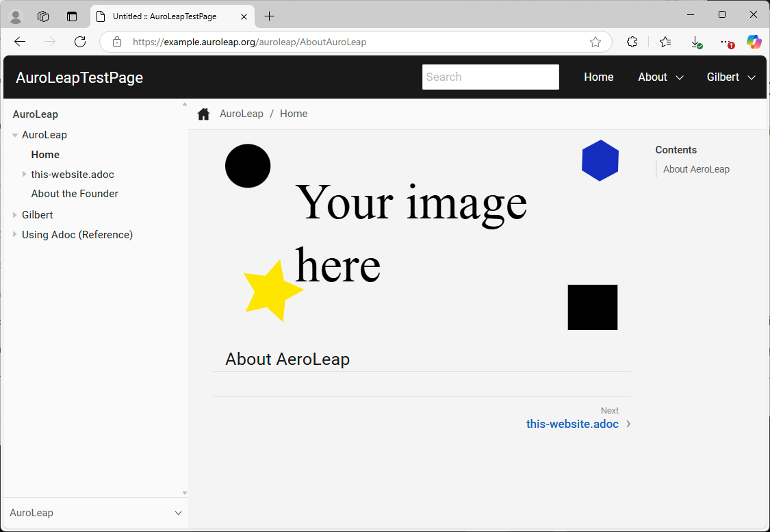Open a new browser tab

click(x=270, y=16)
